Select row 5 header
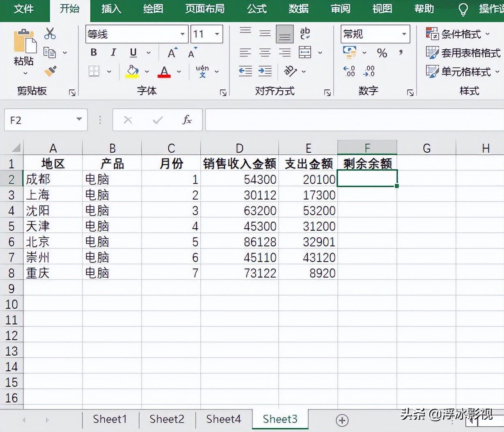This screenshot has height=432, width=504. pos(11,226)
